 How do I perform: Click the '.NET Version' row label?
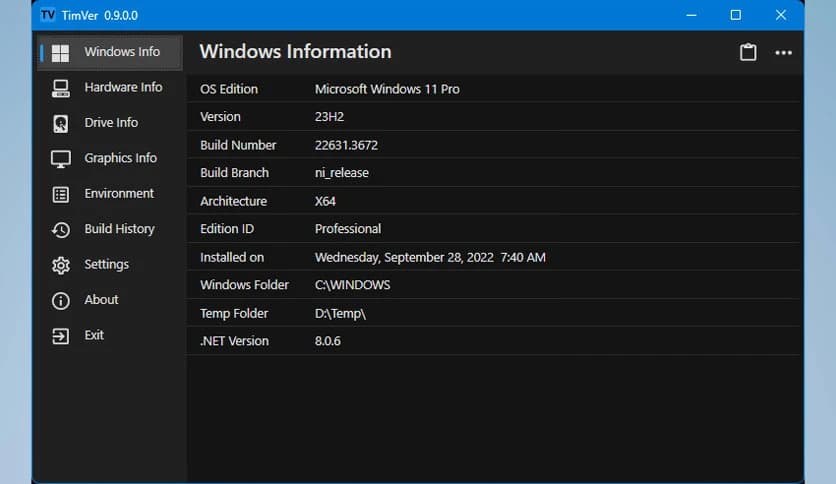(x=235, y=341)
